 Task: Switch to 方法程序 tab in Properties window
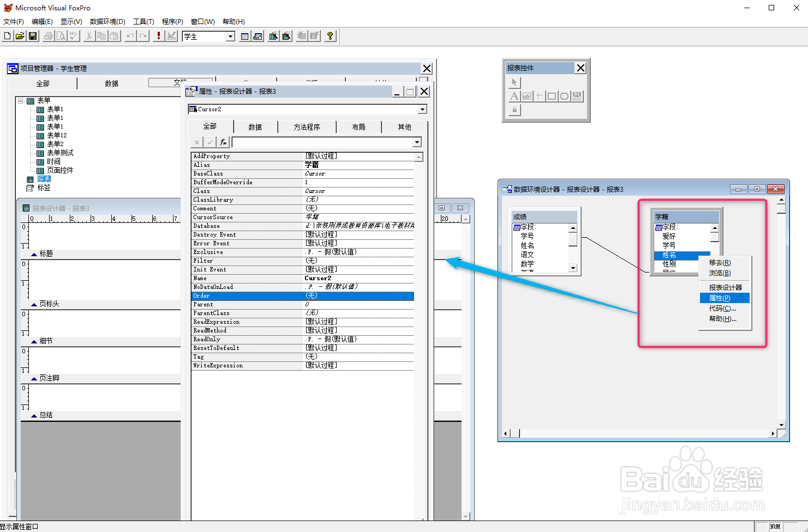(307, 127)
